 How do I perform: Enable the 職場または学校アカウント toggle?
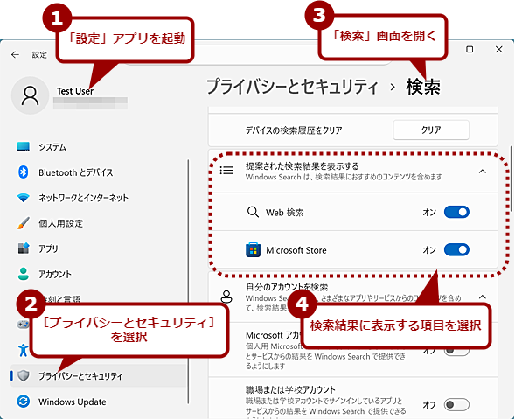[x=456, y=404]
